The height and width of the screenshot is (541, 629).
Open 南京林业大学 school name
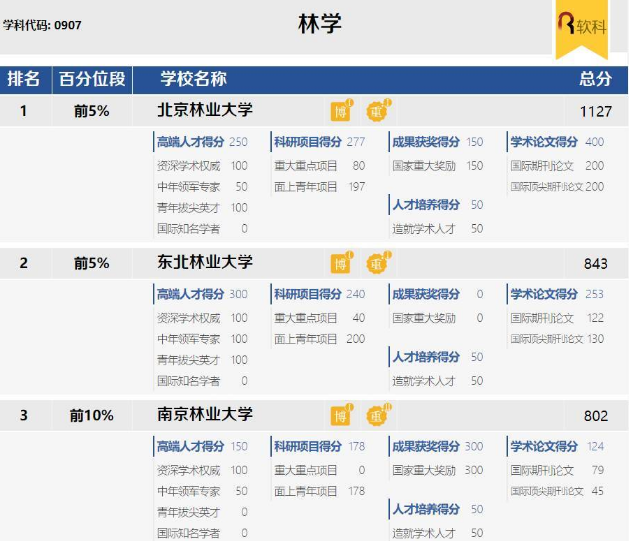pos(205,414)
